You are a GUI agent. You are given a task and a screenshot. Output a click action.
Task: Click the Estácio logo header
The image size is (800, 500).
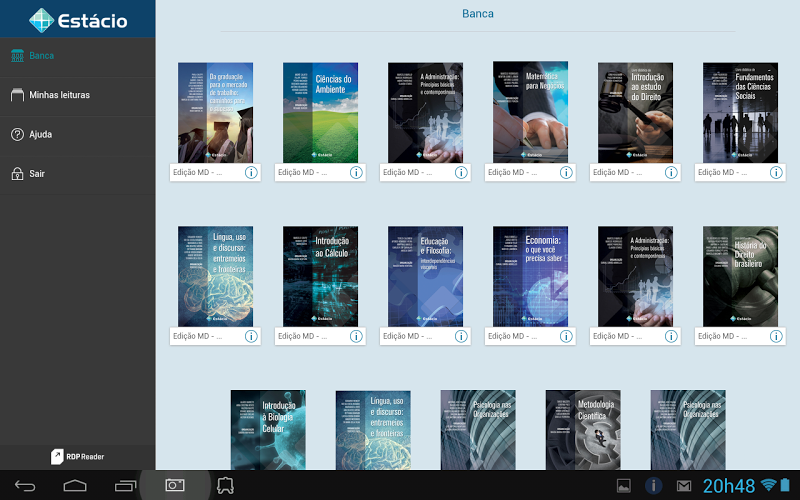pyautogui.click(x=77, y=19)
